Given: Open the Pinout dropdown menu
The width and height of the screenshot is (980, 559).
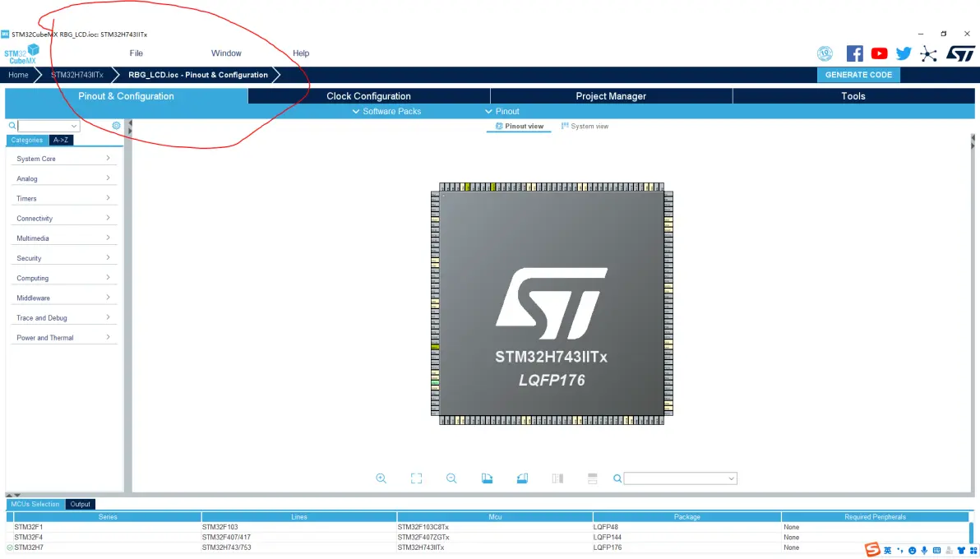Looking at the screenshot, I should pos(502,111).
